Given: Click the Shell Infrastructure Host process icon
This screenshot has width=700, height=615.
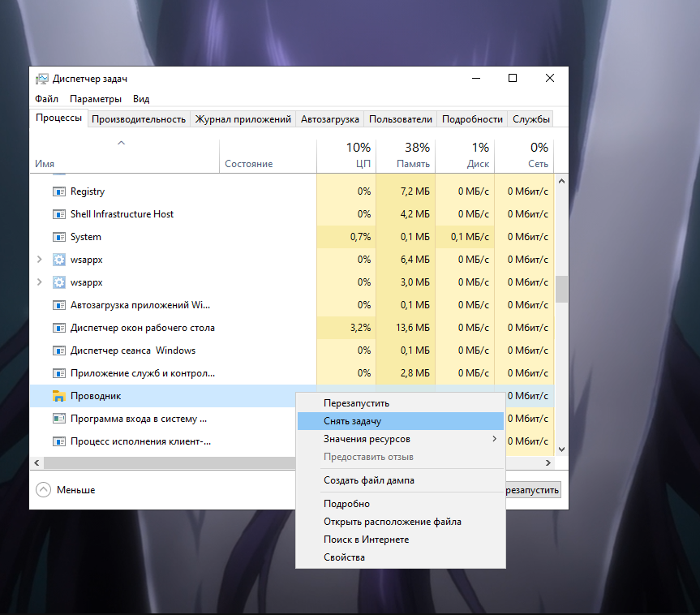Looking at the screenshot, I should coord(59,214).
